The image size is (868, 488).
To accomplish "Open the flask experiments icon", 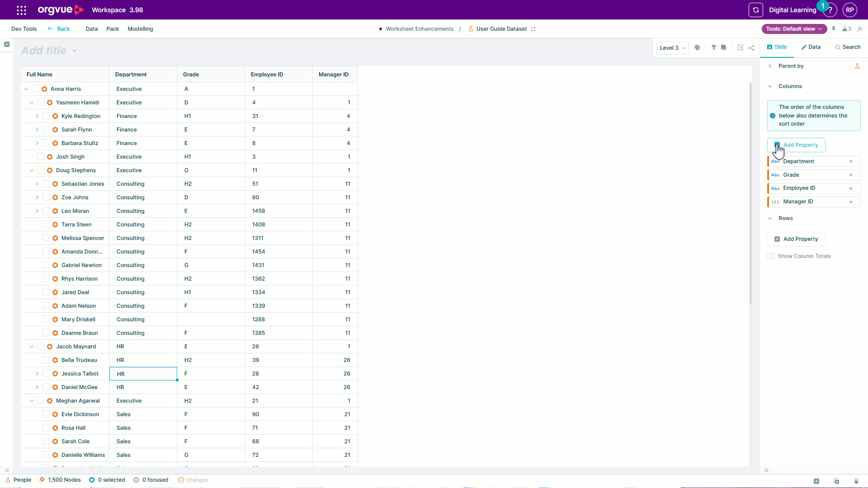I will click(847, 29).
